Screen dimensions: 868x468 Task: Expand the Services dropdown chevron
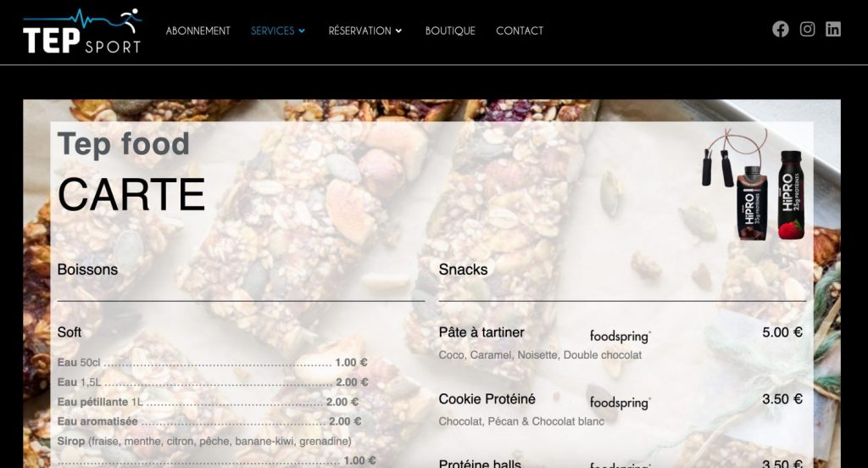click(x=302, y=31)
